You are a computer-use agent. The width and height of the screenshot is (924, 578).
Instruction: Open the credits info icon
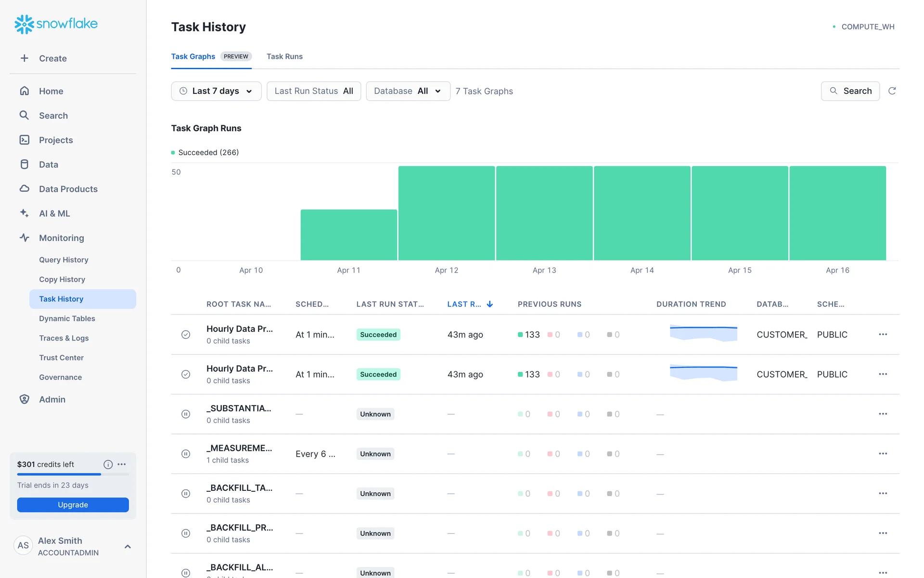coord(108,464)
